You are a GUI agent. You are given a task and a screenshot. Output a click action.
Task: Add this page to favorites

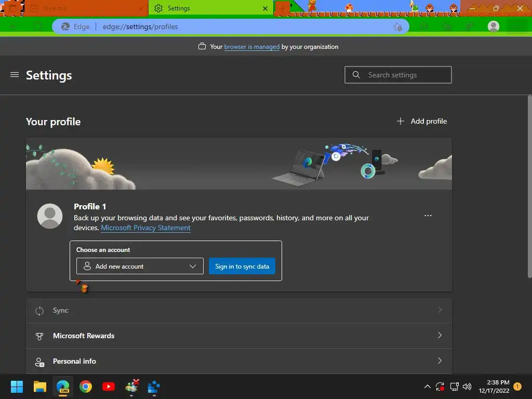(397, 27)
